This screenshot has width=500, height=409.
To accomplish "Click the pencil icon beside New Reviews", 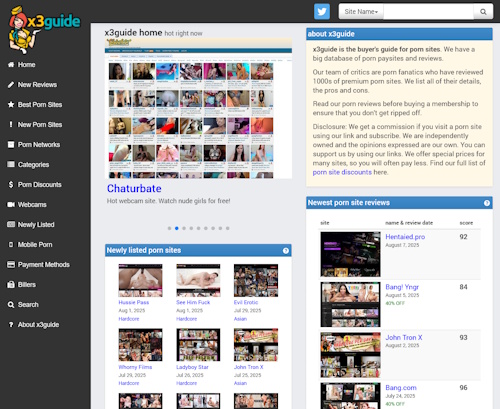I will [x=11, y=85].
